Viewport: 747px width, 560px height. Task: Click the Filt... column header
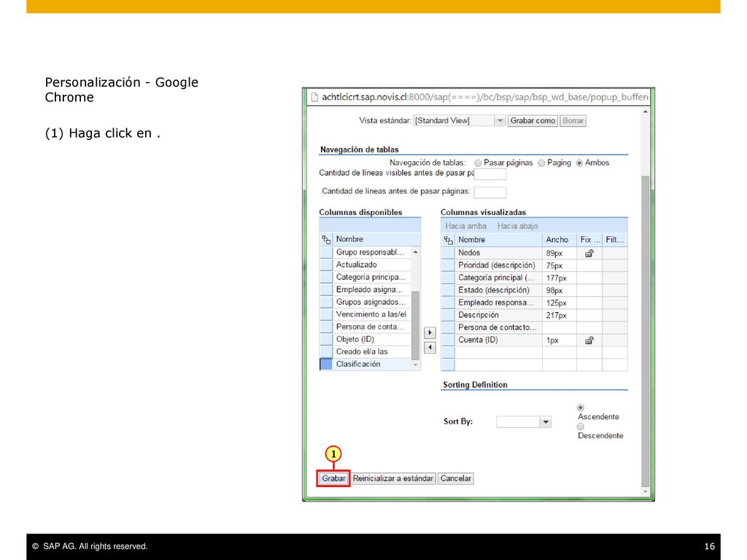tap(615, 240)
